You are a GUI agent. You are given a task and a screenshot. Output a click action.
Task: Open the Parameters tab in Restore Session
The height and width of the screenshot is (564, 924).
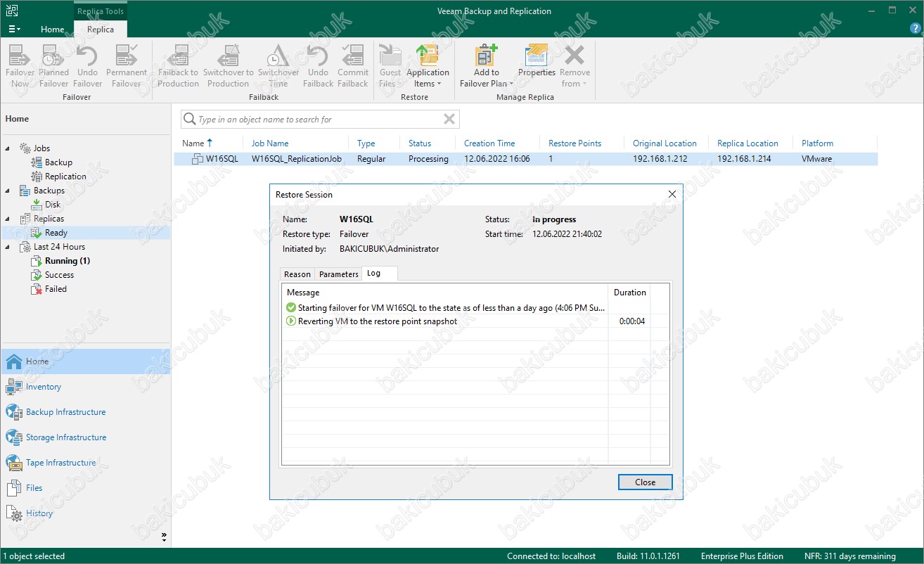(x=338, y=274)
